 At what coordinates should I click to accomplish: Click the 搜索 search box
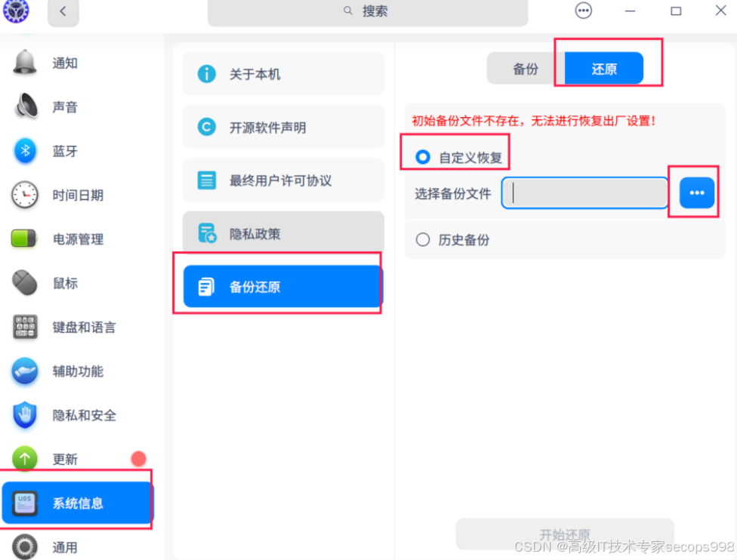click(368, 12)
